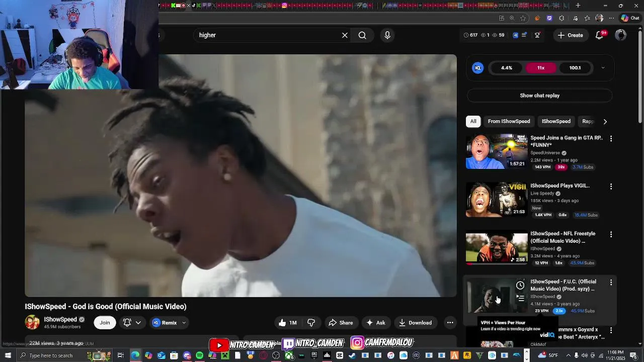Click the vidIQ Remix button
644x362 pixels.
[165, 323]
